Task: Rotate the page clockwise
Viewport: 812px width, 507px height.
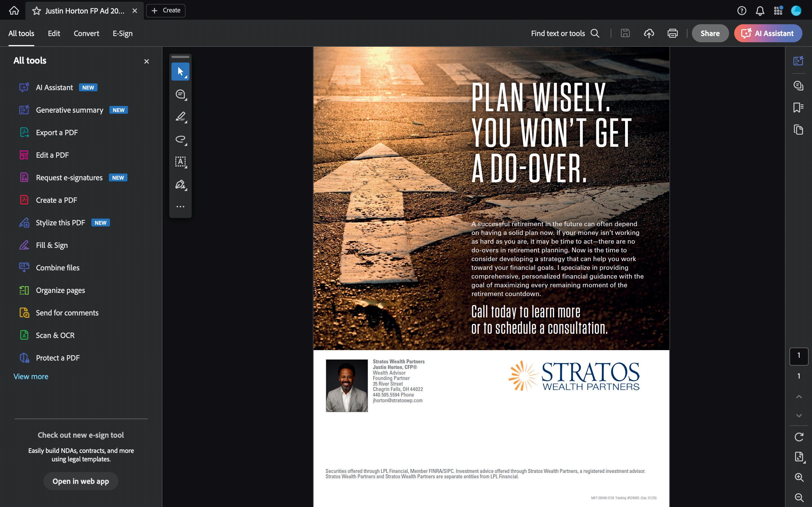Action: coord(798,437)
